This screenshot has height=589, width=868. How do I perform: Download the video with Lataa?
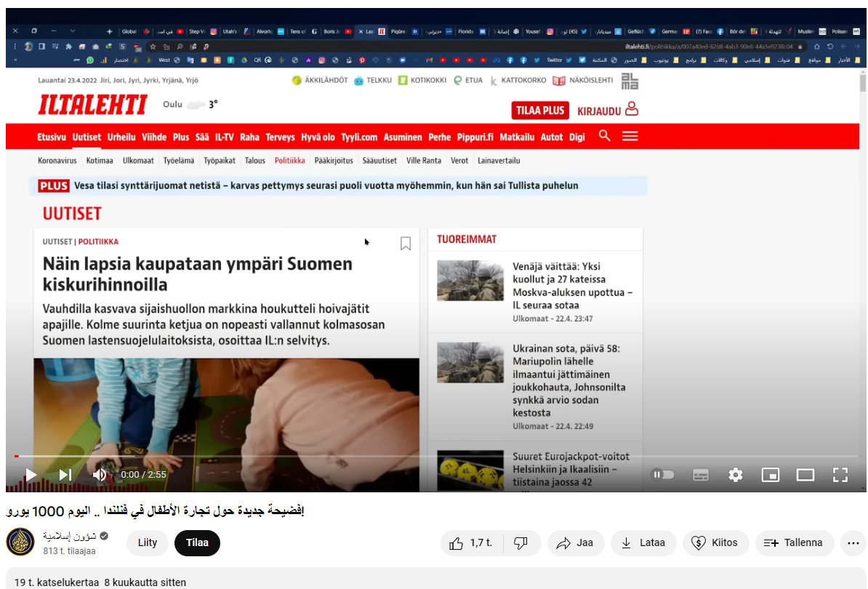[x=643, y=543]
